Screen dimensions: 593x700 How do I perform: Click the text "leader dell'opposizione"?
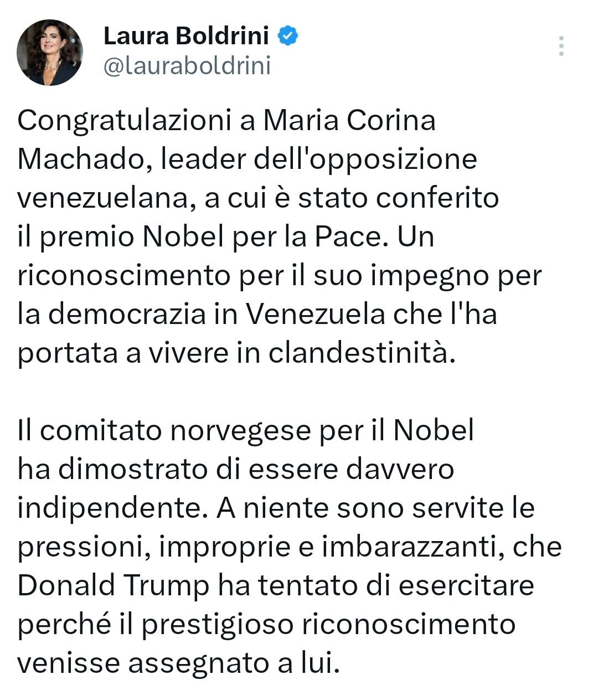(x=319, y=159)
